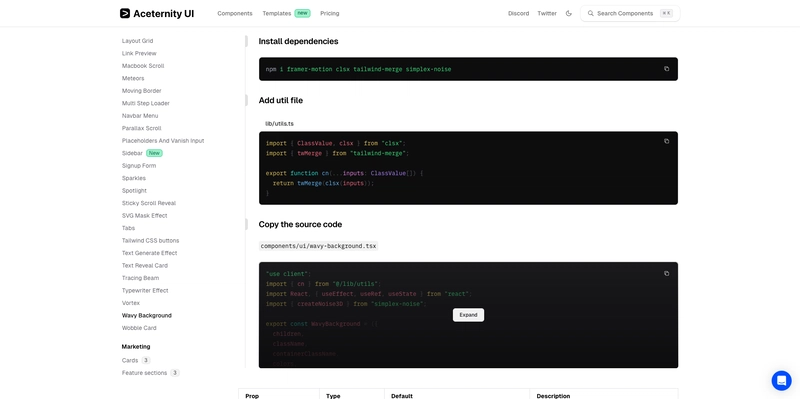Click the Aceternity UI logo icon

click(x=125, y=13)
